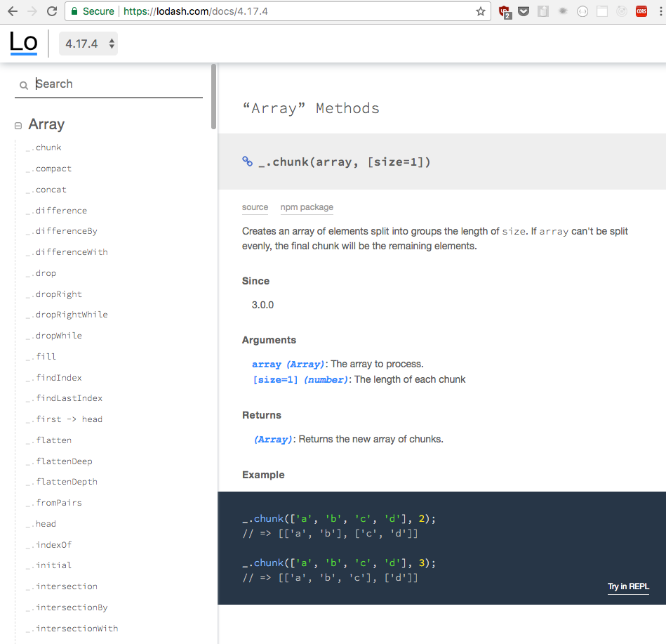Select _.drop in the sidebar
Screen dimensions: 666x644
click(41, 273)
